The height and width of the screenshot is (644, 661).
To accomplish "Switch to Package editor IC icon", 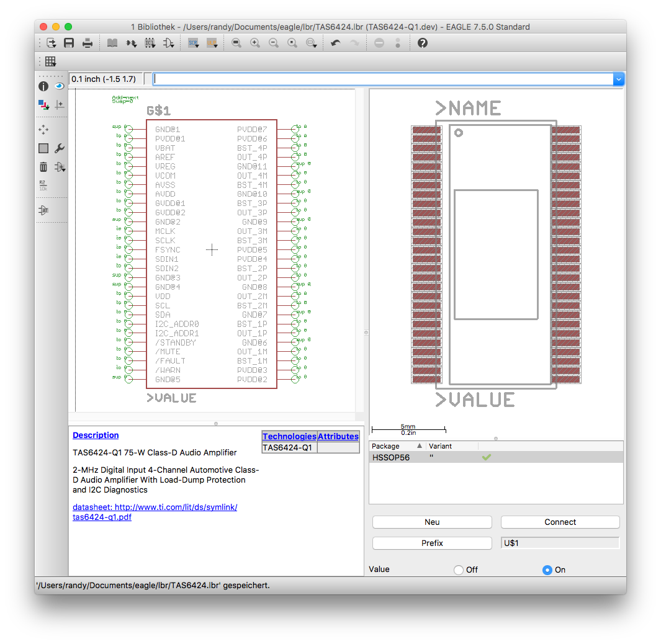I will click(150, 43).
